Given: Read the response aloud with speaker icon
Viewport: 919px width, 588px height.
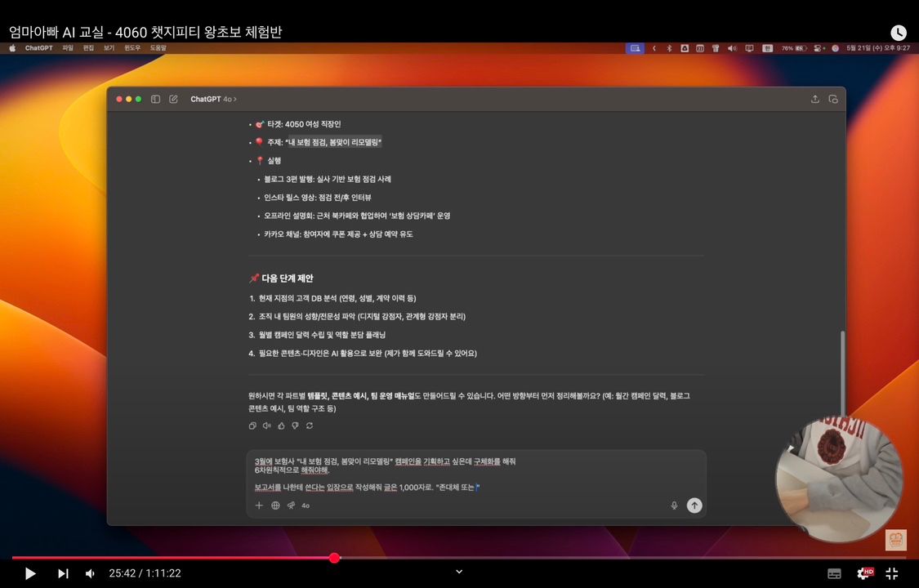Looking at the screenshot, I should click(x=266, y=425).
